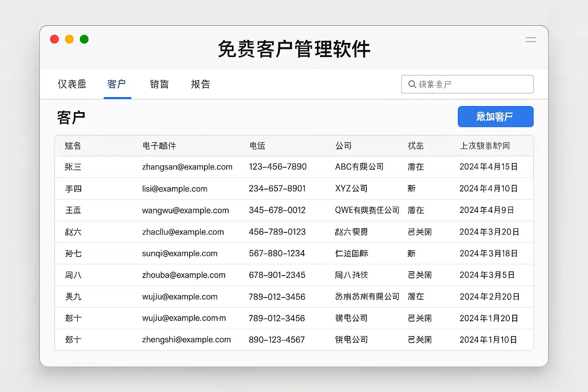Click the green maximize window dot
This screenshot has width=588, height=392.
point(84,39)
